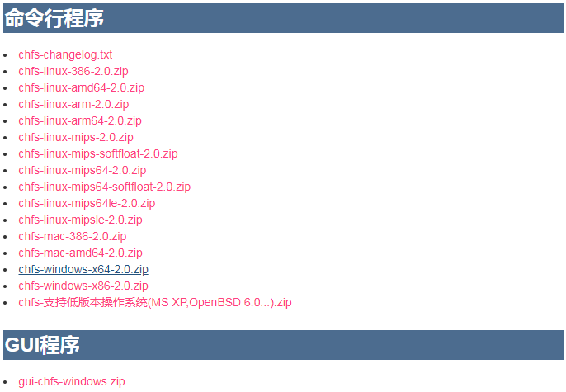Screen dimensions: 566x392
Task: Open chfs-linux-mips-2.0.zip download link
Action: (x=76, y=138)
